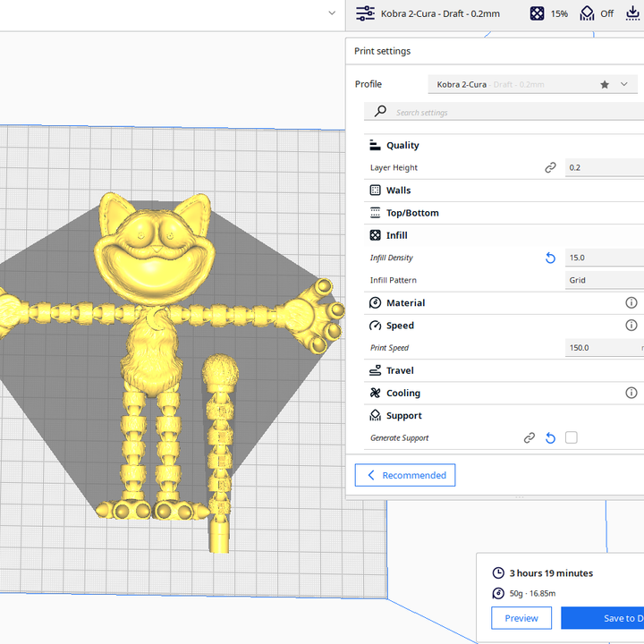The height and width of the screenshot is (644, 644).
Task: Click the Layer Height value field
Action: coord(605,167)
